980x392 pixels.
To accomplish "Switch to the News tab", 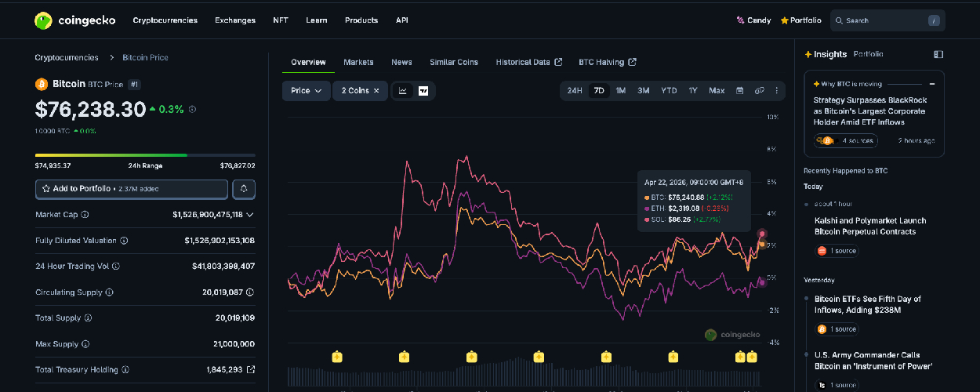I will tap(401, 62).
